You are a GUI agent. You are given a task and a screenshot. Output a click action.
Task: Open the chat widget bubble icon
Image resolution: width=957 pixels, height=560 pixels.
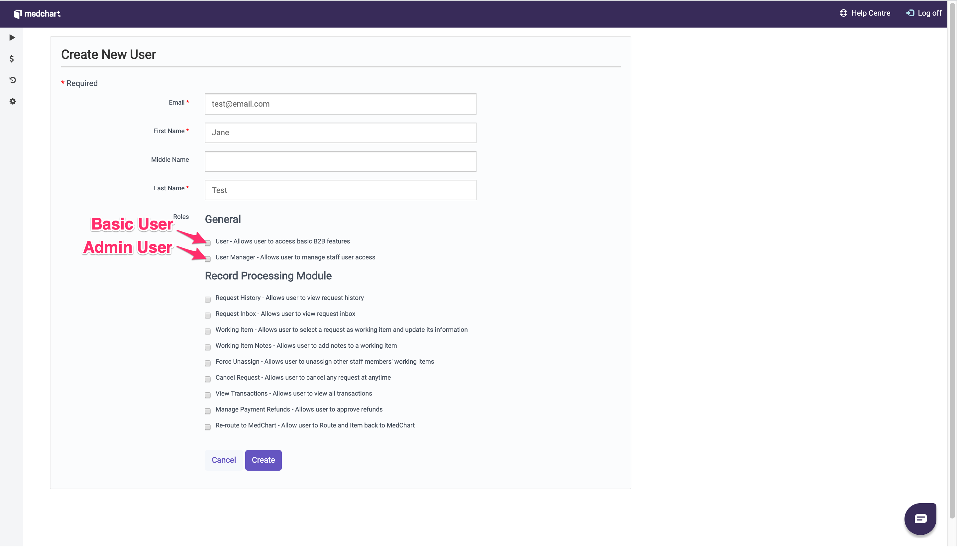click(x=920, y=518)
